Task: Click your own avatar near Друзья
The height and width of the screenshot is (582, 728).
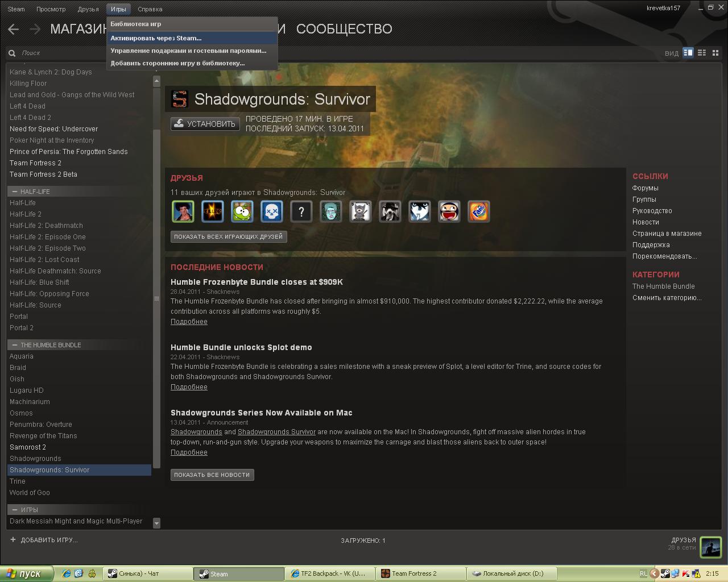Action: 710,547
